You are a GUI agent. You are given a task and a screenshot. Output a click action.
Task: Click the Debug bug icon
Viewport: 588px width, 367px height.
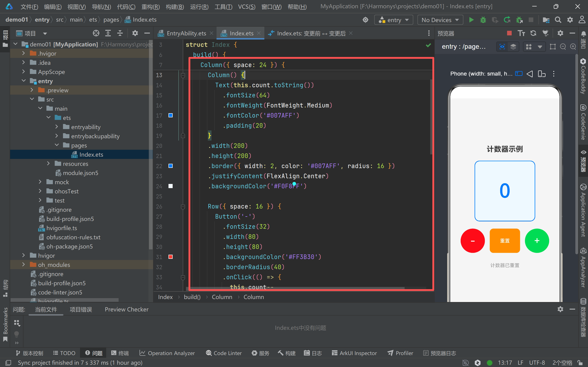click(483, 20)
